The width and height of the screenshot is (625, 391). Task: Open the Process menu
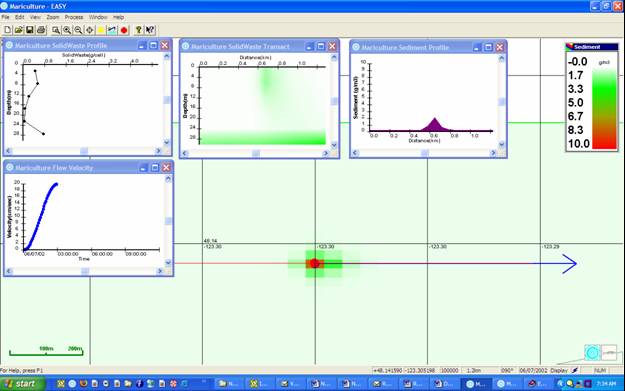coord(74,17)
